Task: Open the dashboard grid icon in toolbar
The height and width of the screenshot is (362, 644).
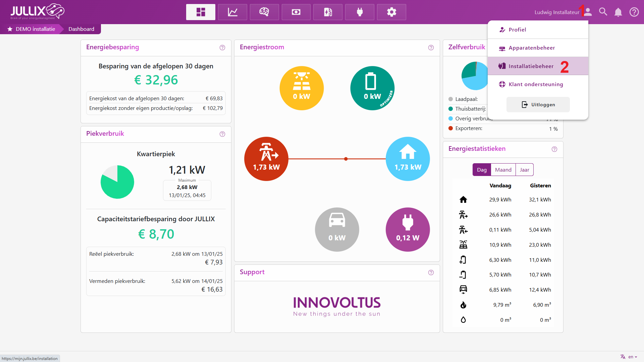Action: (x=201, y=12)
